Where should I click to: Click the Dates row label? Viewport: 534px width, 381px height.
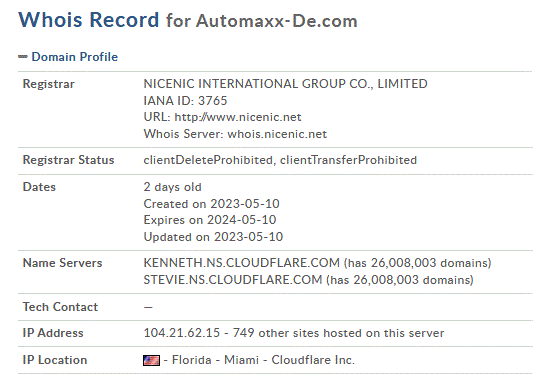coord(39,187)
